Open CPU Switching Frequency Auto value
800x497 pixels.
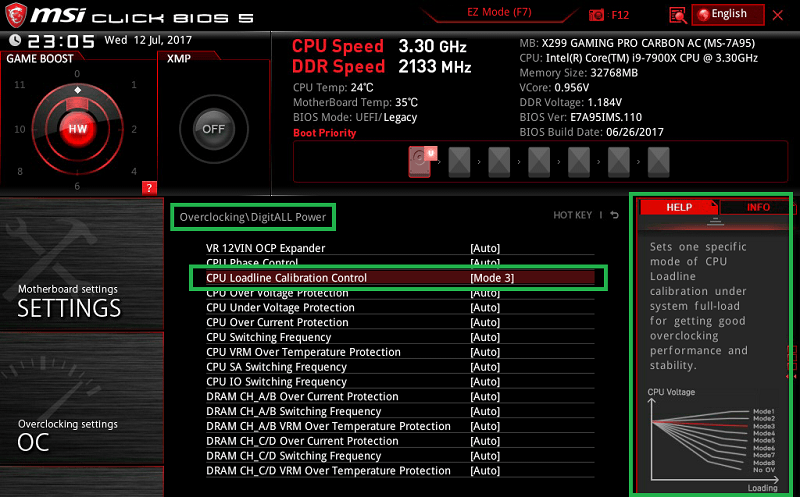(485, 337)
